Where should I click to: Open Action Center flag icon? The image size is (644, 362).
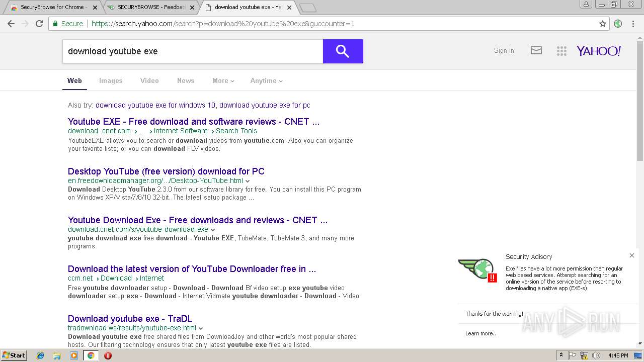coord(572,355)
